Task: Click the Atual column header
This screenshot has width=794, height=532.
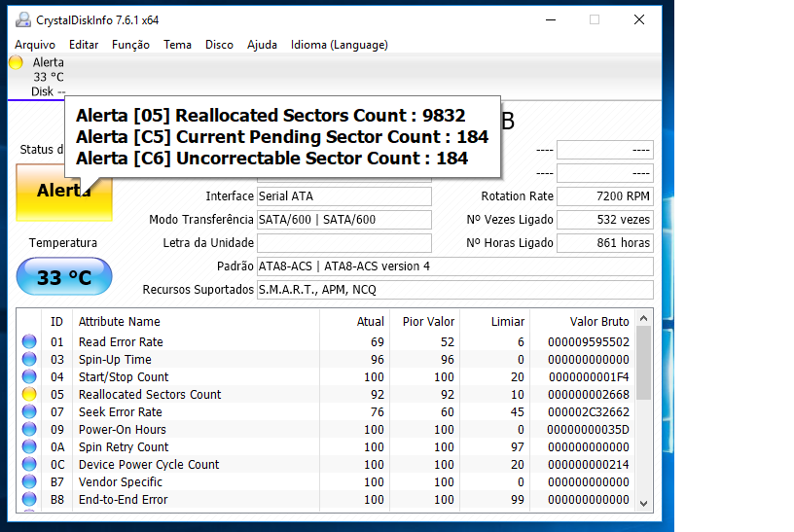Action: pos(354,321)
